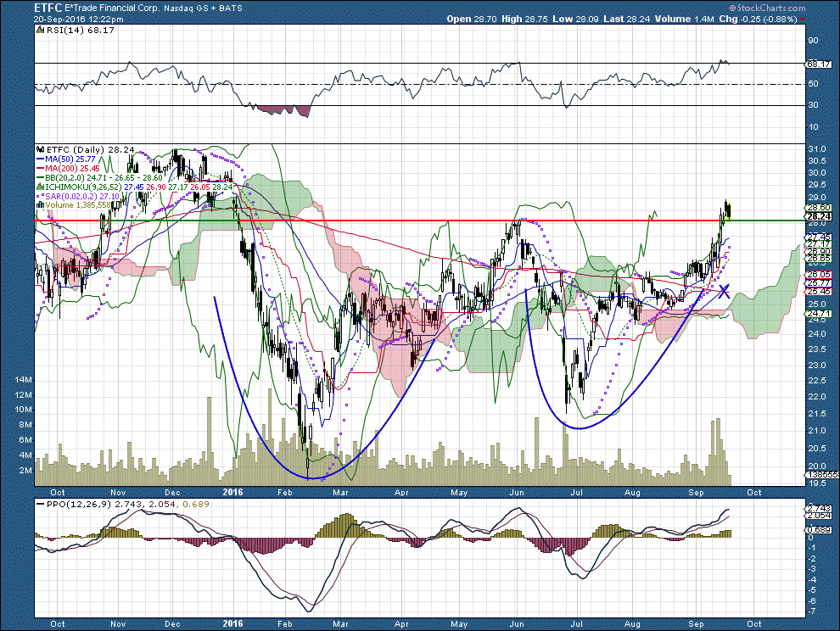Image resolution: width=840 pixels, height=631 pixels.
Task: Click the blue X marker on the chart
Action: (x=724, y=292)
